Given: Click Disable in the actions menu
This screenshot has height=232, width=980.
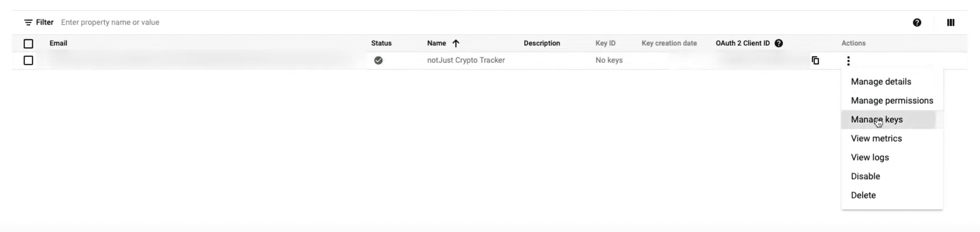Looking at the screenshot, I should [x=866, y=176].
